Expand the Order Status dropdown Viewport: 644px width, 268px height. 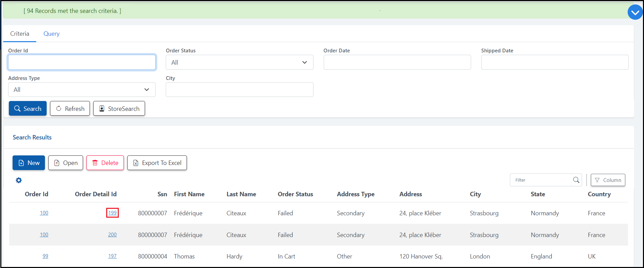coord(239,62)
